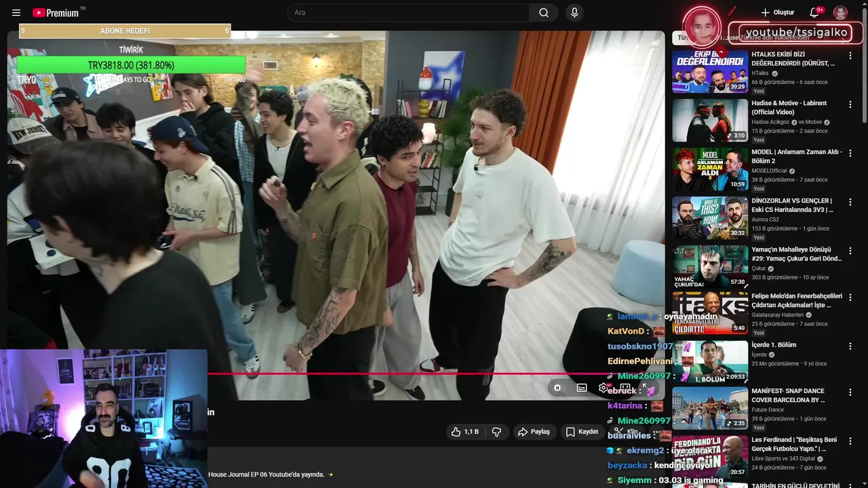Click 66 B görüntüleme view count text
This screenshot has height=488, width=868.
(x=773, y=82)
